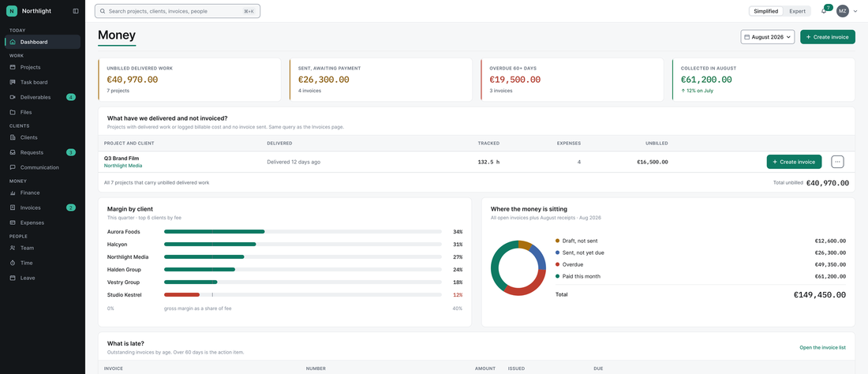
Task: Click the Requests badge showing 3
Action: pos(71,152)
